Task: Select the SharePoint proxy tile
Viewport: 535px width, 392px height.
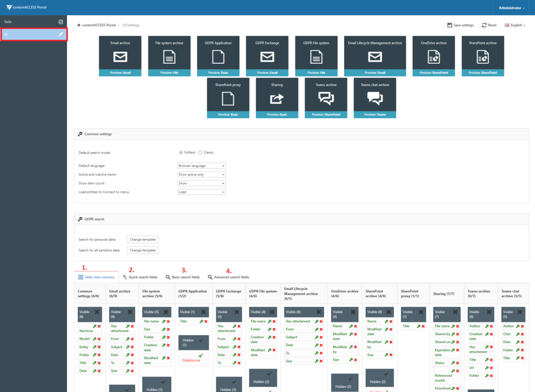Action: 228,97
